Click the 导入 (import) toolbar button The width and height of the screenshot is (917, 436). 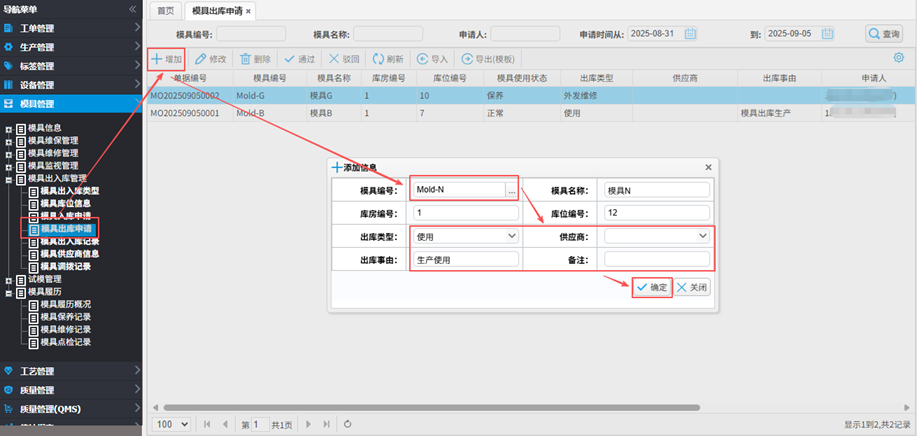click(433, 59)
